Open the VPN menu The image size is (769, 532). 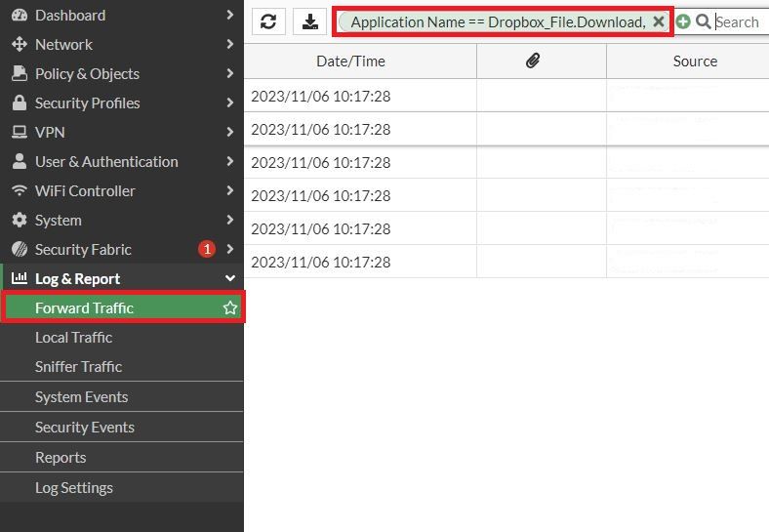[122, 132]
